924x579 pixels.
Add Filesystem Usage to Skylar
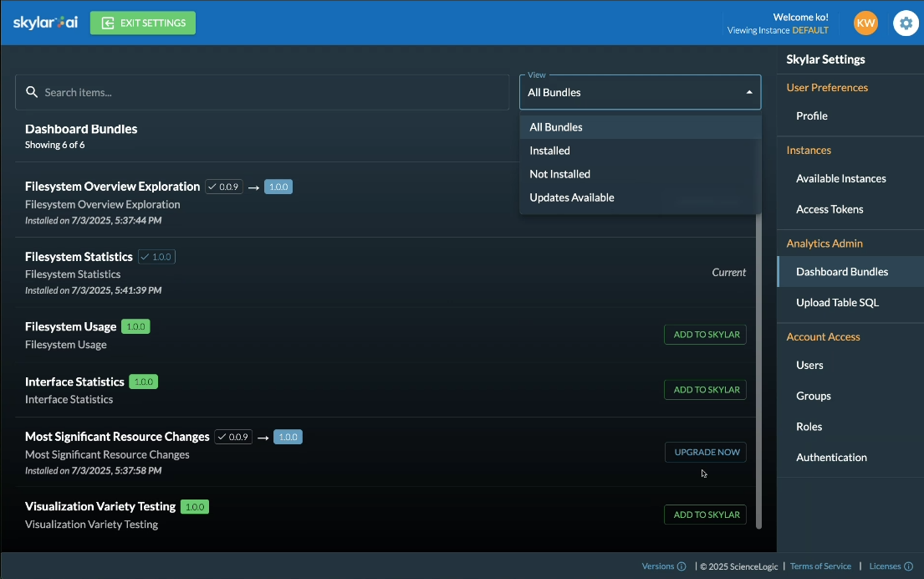(706, 335)
